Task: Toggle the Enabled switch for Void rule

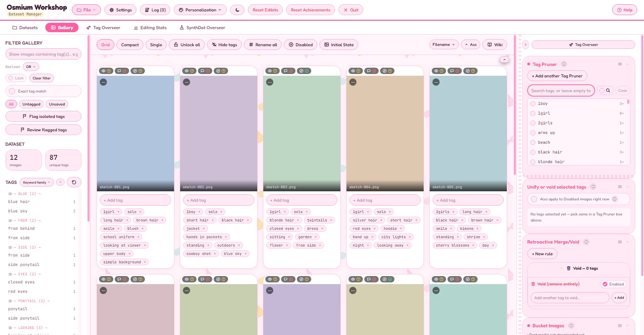Action: pos(613,284)
